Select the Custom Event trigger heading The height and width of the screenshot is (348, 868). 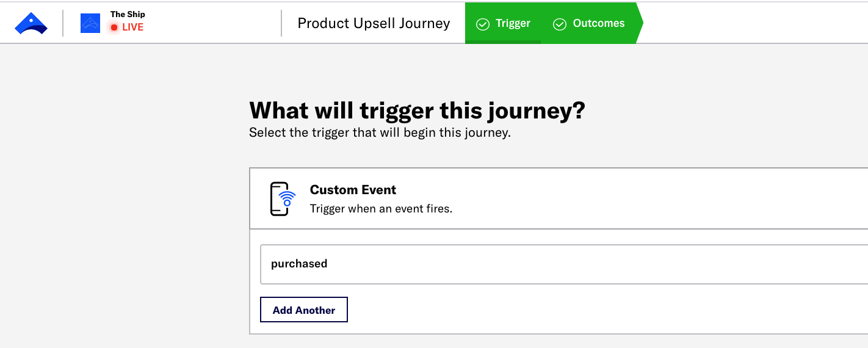(x=353, y=190)
